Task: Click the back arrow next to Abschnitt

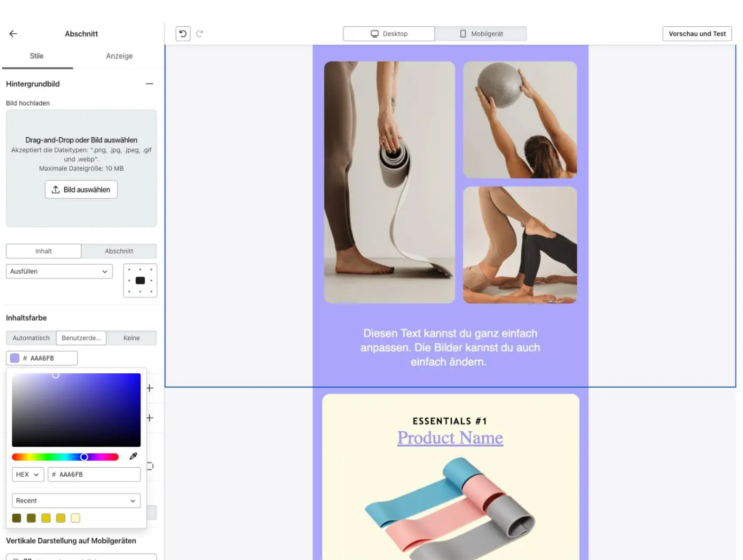Action: click(13, 34)
